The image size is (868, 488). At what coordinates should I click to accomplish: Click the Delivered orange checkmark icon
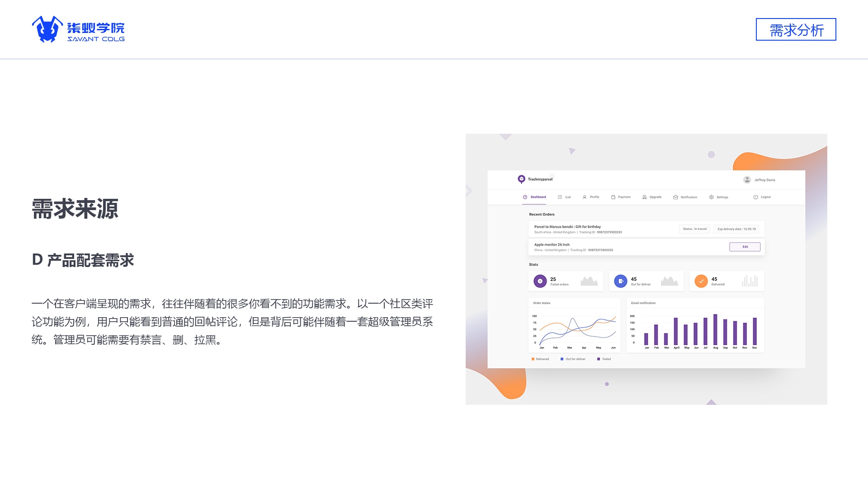pos(701,281)
